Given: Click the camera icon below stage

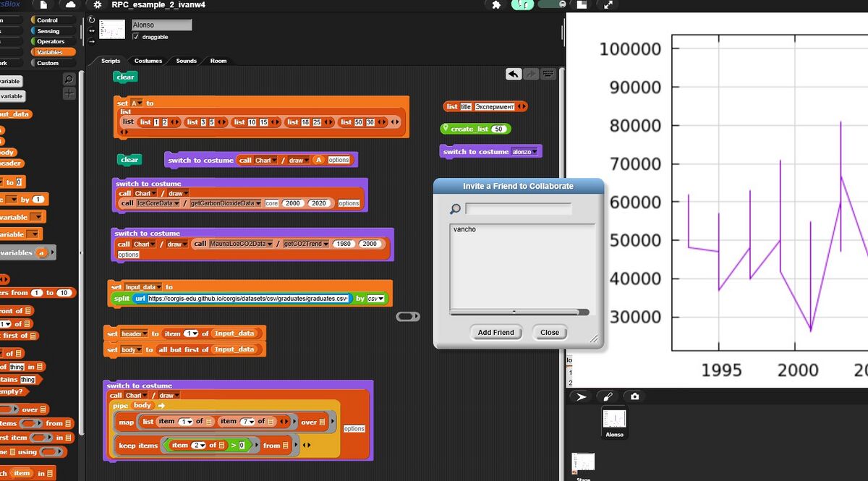Looking at the screenshot, I should click(x=634, y=396).
